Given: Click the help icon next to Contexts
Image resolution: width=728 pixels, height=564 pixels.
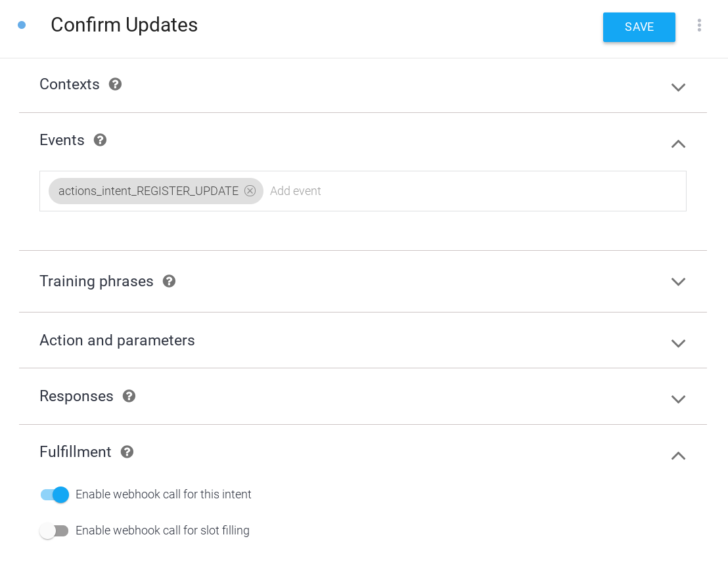Looking at the screenshot, I should pyautogui.click(x=115, y=84).
